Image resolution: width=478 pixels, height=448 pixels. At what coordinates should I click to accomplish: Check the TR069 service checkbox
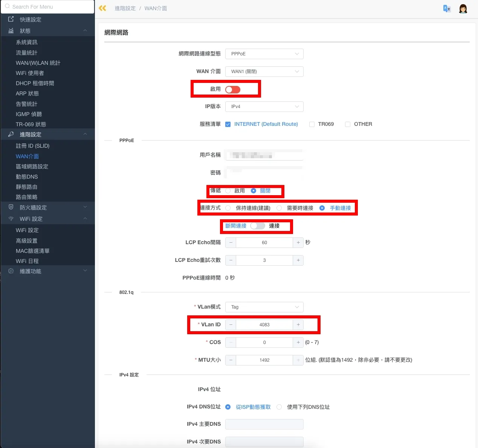tap(312, 124)
